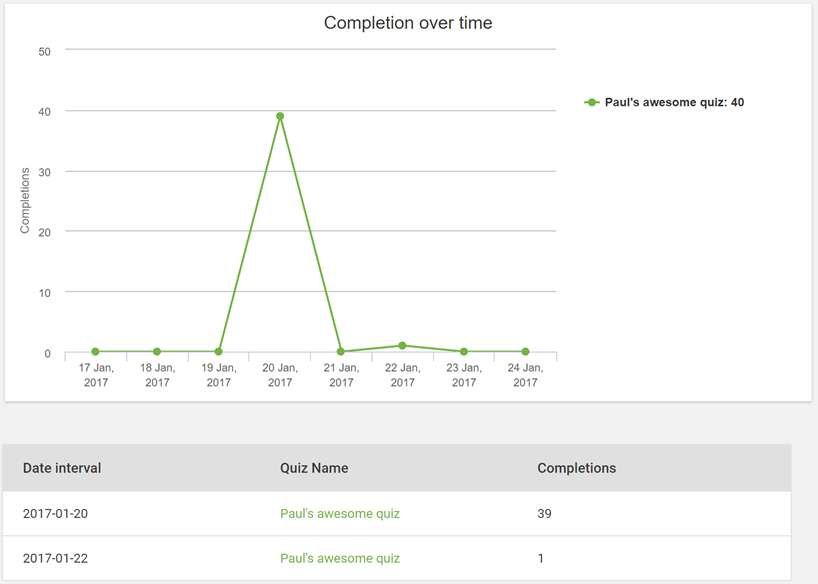The width and height of the screenshot is (818, 584).
Task: Select the 2017-01-22 date cell
Action: pyautogui.click(x=55, y=558)
